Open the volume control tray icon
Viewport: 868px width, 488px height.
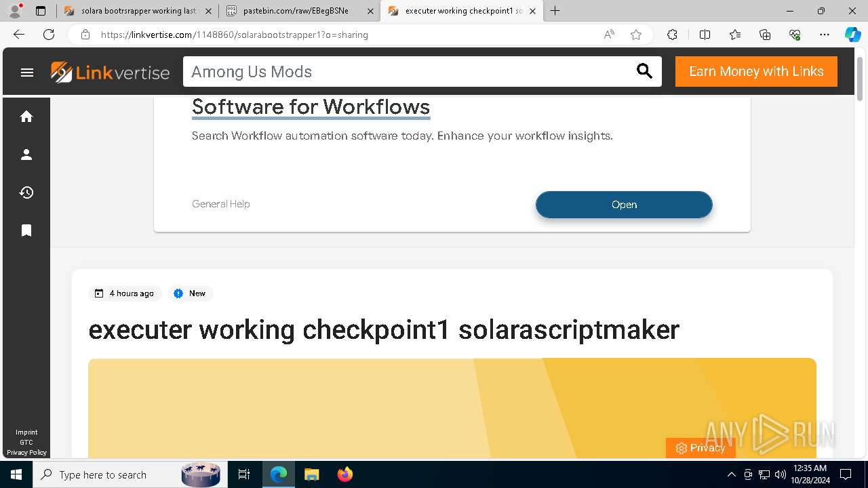click(x=780, y=474)
